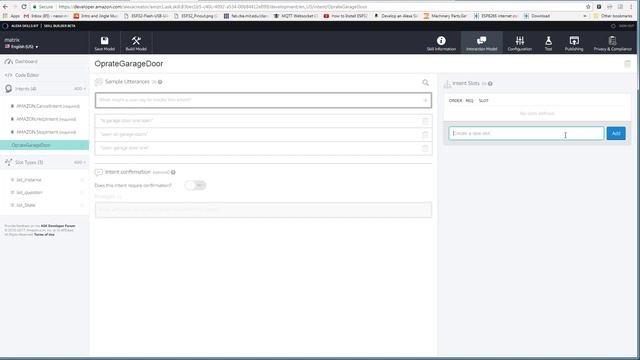Viewport: 640px width, 360px height.
Task: Delete the list_State slot type
Action: [82, 205]
